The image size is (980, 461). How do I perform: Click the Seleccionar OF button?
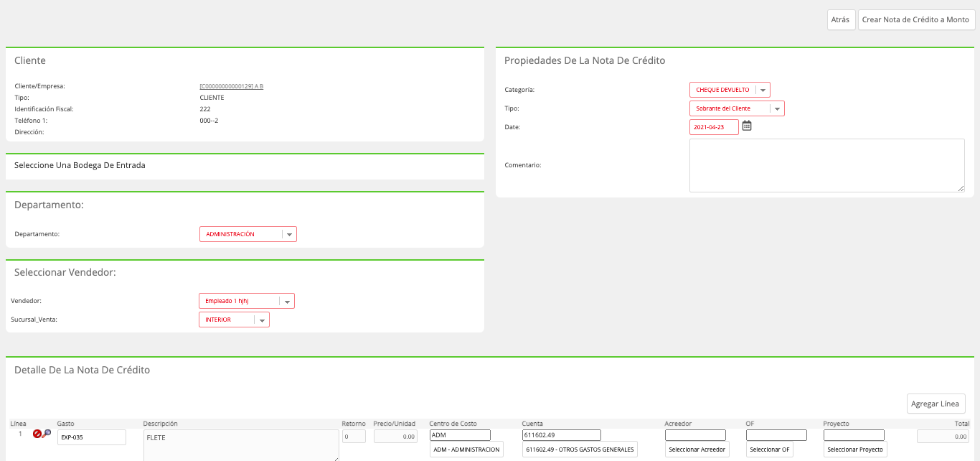770,450
